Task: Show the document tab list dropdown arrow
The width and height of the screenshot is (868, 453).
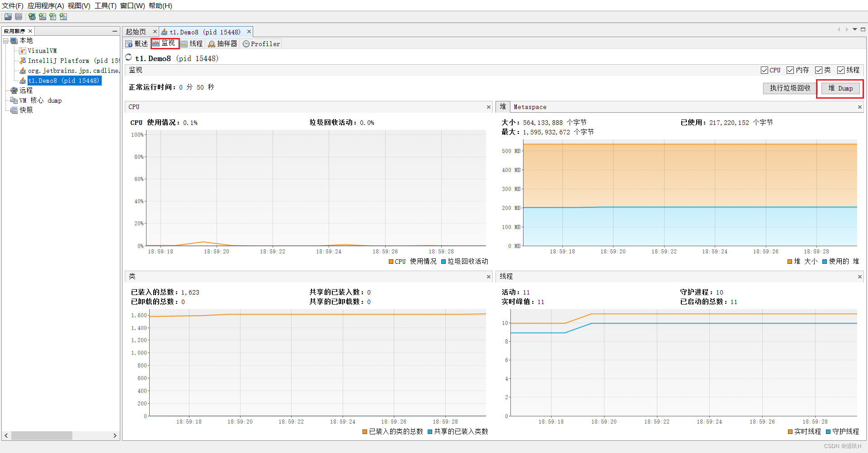Action: tap(855, 29)
